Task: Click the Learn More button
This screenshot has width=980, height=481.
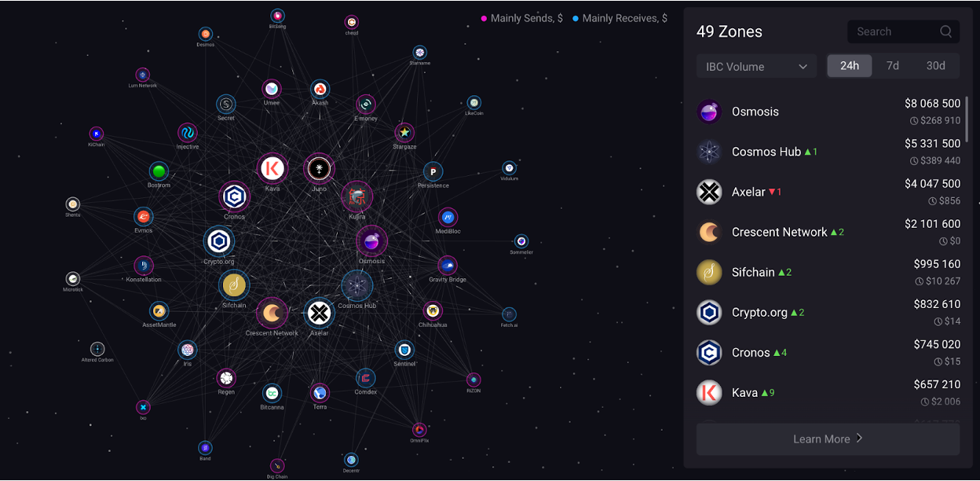Action: [x=828, y=439]
